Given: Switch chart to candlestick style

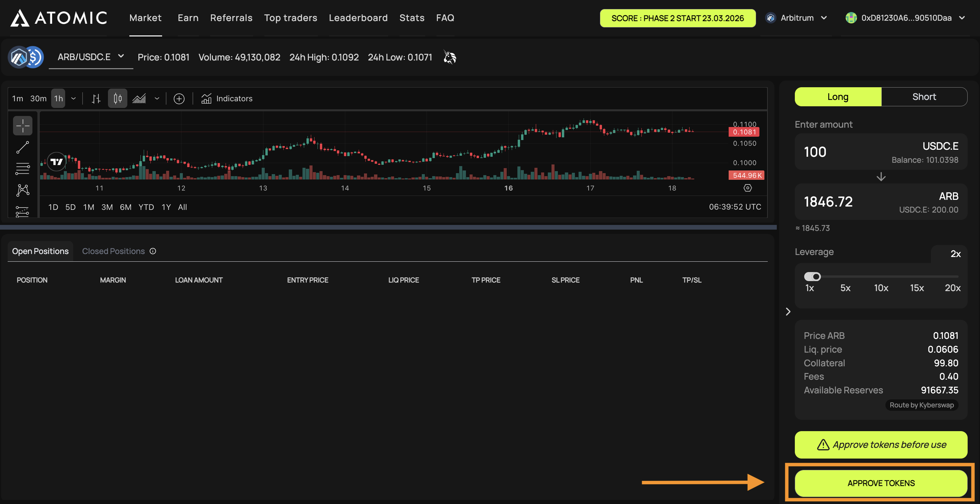Looking at the screenshot, I should (x=118, y=99).
